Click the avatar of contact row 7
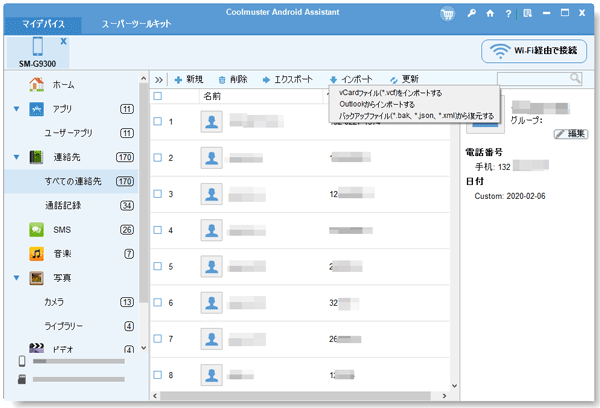Image resolution: width=600 pixels, height=408 pixels. coord(212,339)
